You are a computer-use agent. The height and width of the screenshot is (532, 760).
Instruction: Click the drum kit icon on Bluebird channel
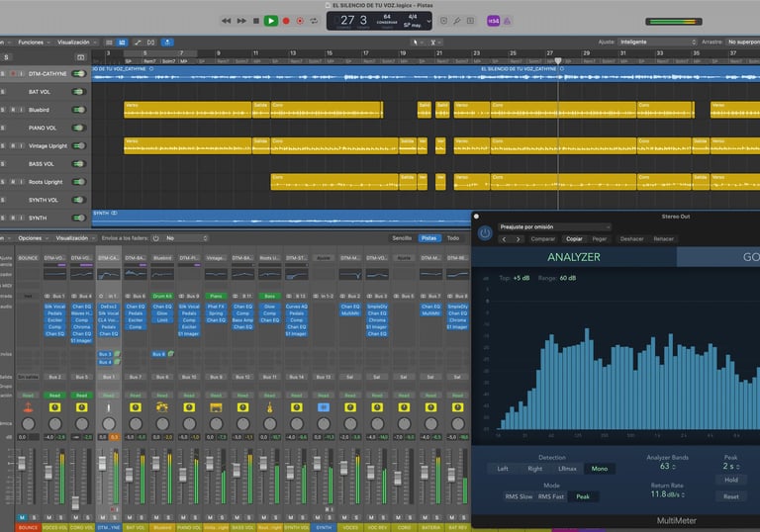pos(162,407)
